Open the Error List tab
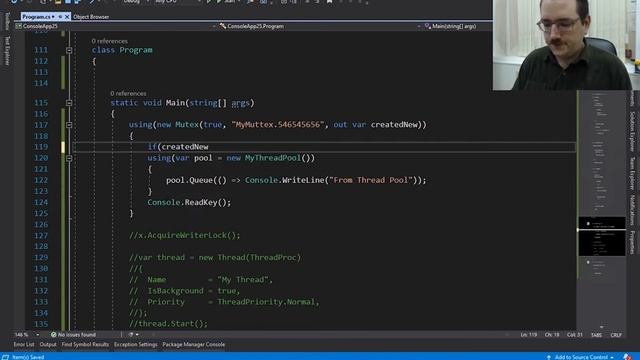 (24, 344)
